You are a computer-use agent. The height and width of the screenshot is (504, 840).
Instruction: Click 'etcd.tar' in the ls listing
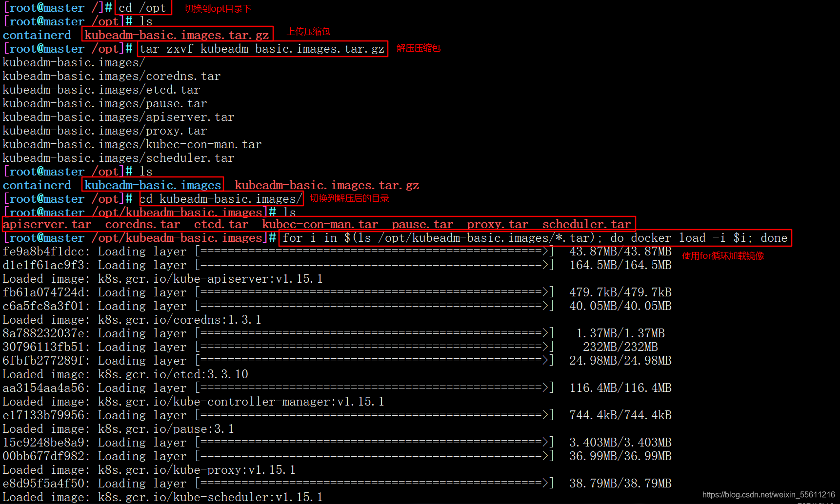tap(221, 224)
